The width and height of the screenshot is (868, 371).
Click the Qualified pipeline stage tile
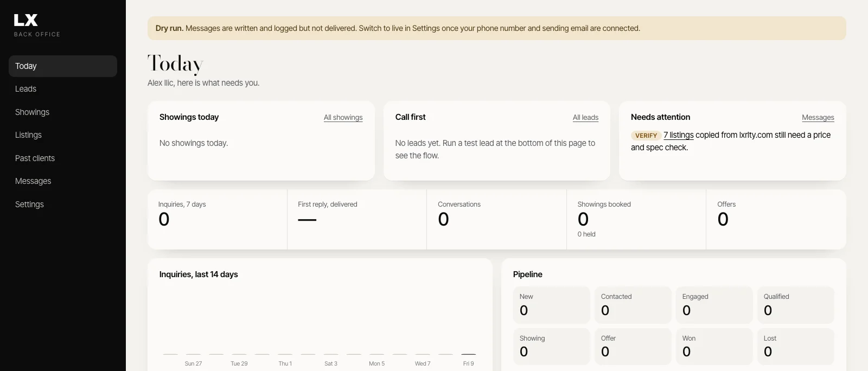[x=796, y=305]
